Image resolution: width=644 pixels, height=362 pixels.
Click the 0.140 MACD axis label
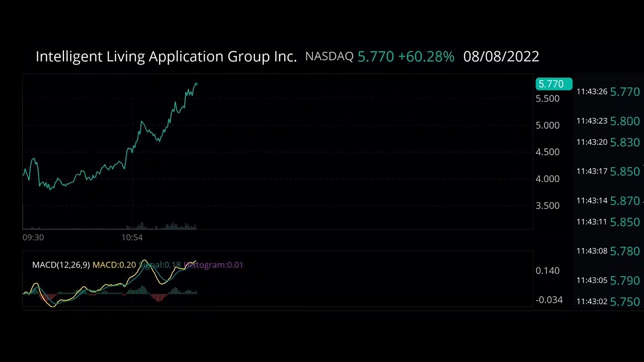click(547, 270)
